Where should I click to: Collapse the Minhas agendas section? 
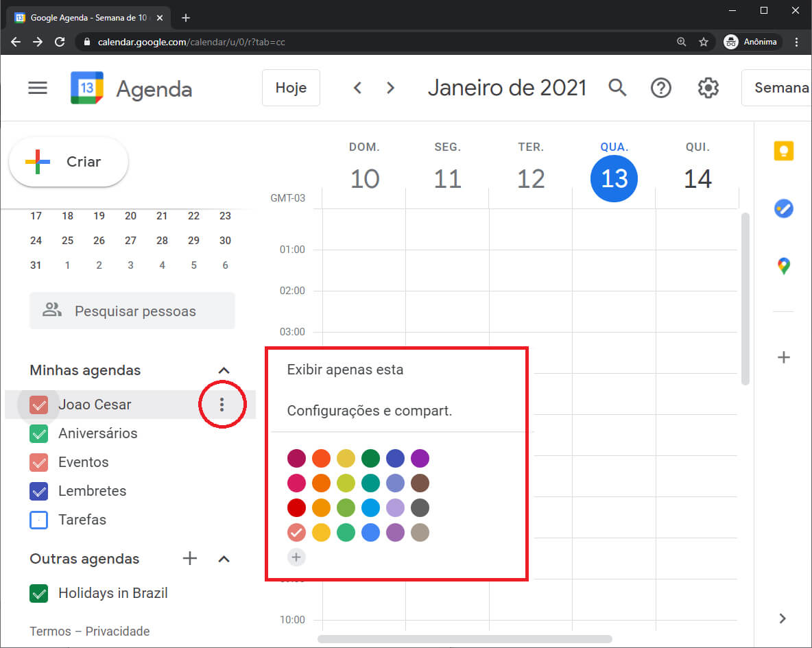coord(224,370)
